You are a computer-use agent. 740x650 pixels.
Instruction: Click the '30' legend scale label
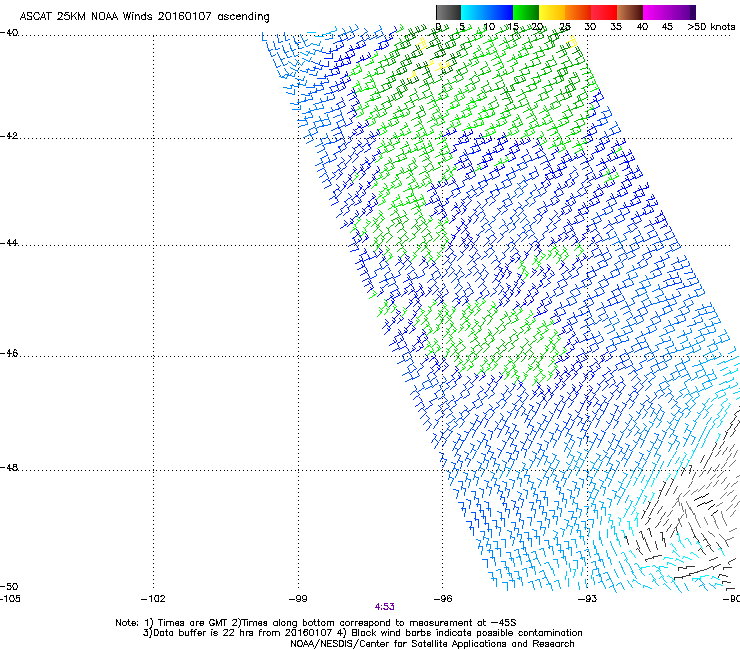point(590,27)
